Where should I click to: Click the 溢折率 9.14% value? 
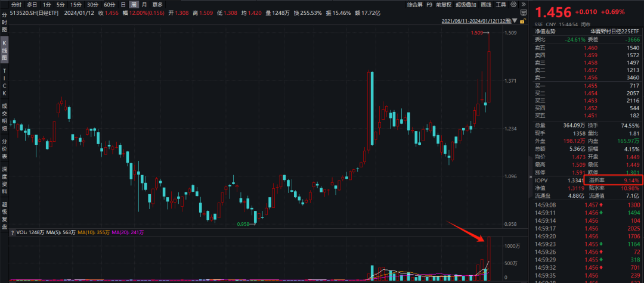[x=632, y=181]
